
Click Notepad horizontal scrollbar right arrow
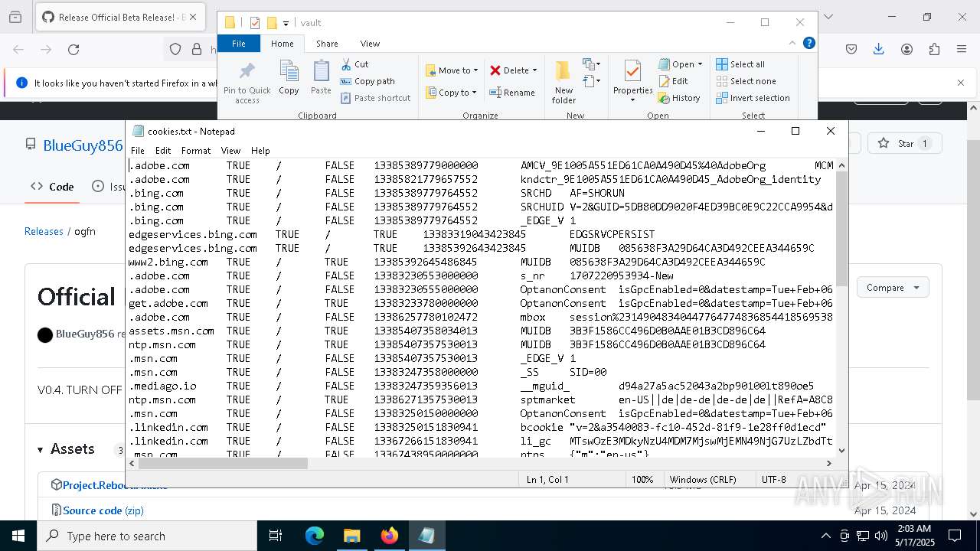(829, 463)
